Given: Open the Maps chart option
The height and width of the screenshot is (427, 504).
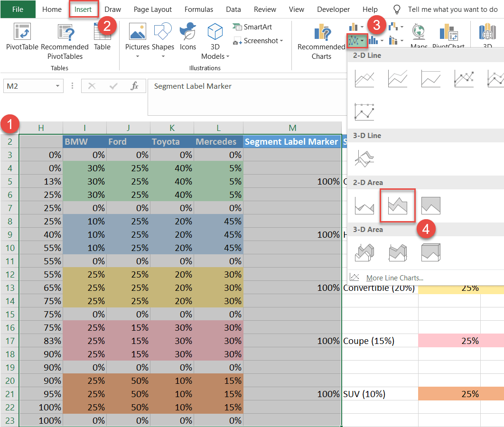Looking at the screenshot, I should [419, 35].
